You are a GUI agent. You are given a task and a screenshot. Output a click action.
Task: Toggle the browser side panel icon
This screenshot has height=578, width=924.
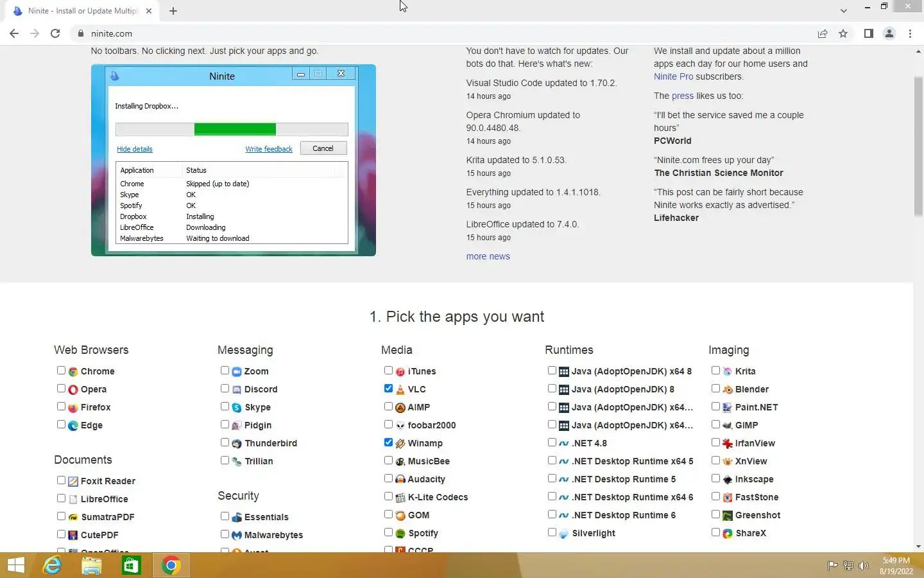coord(868,33)
